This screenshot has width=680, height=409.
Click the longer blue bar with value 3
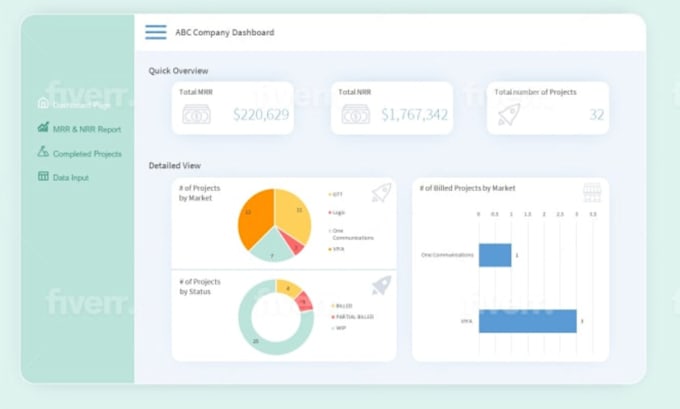(528, 321)
